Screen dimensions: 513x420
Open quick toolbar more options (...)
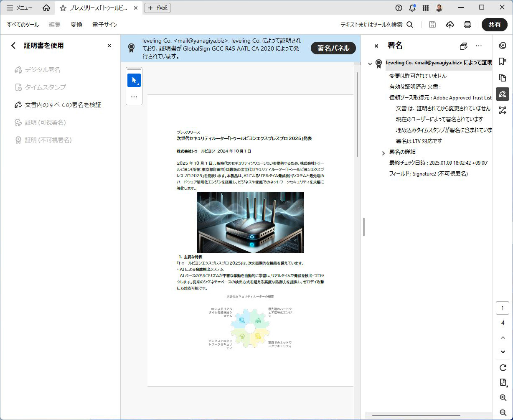pyautogui.click(x=134, y=97)
